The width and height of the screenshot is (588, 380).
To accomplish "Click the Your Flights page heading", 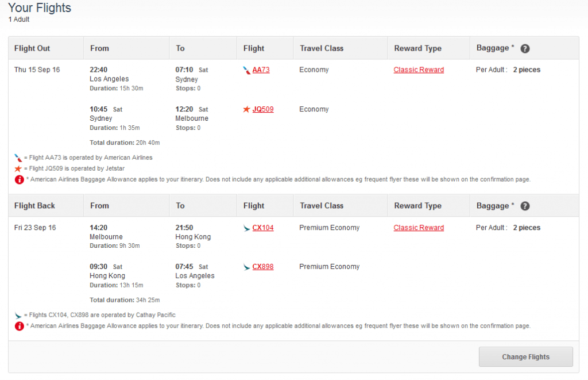I will click(x=39, y=8).
